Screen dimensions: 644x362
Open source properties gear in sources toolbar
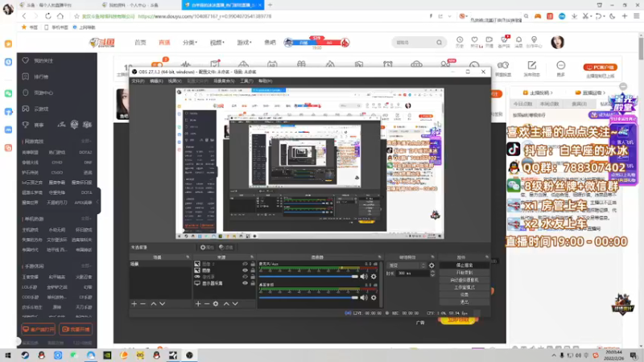point(216,304)
